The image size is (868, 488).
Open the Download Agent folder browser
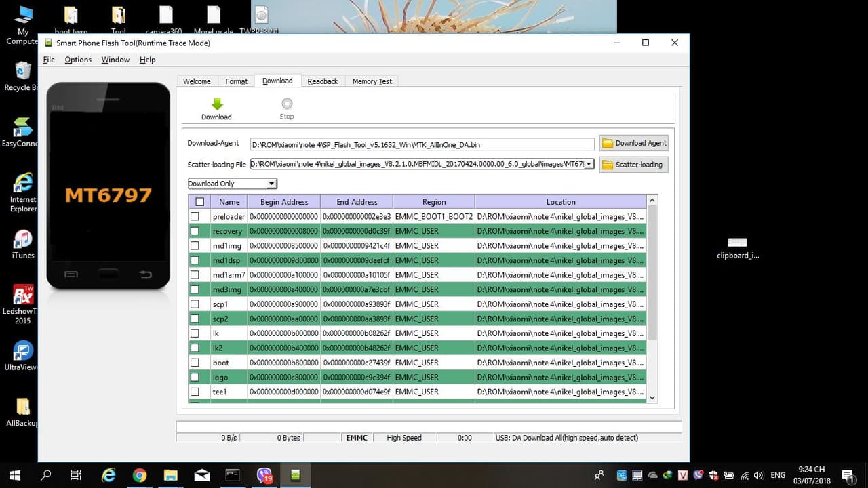(x=633, y=143)
